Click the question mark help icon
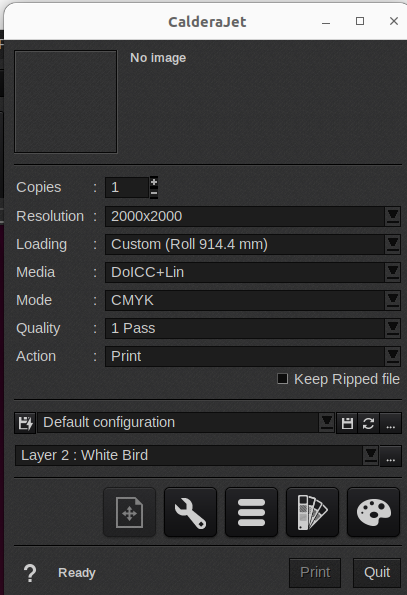The height and width of the screenshot is (595, 407). (x=30, y=573)
